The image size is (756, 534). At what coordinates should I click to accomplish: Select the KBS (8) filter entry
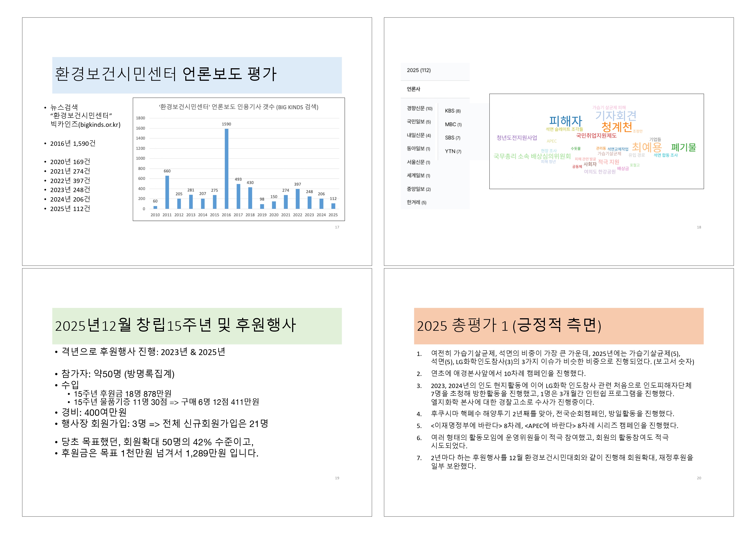[452, 111]
